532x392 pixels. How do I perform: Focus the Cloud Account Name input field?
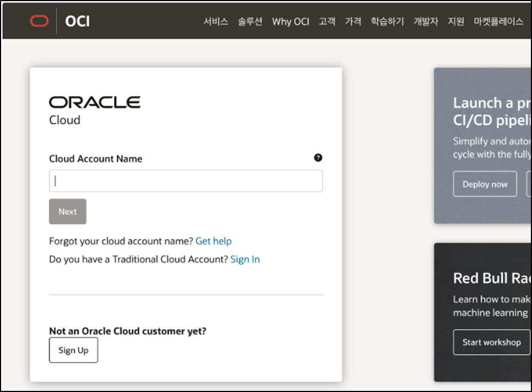point(186,181)
